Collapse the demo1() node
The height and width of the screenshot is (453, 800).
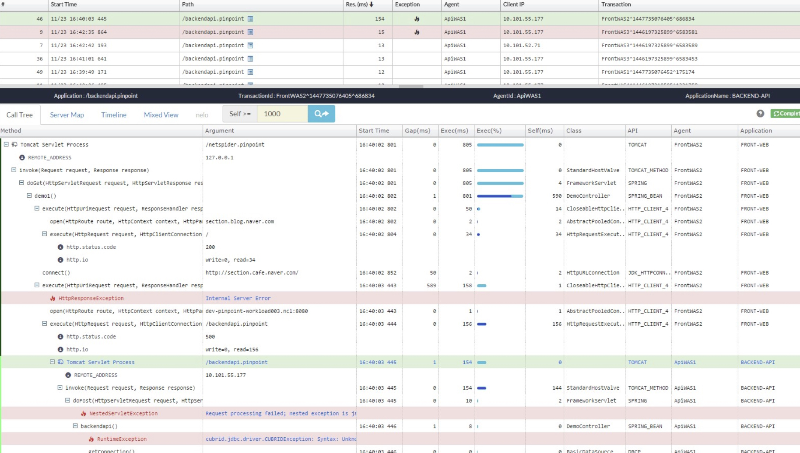[x=29, y=195]
